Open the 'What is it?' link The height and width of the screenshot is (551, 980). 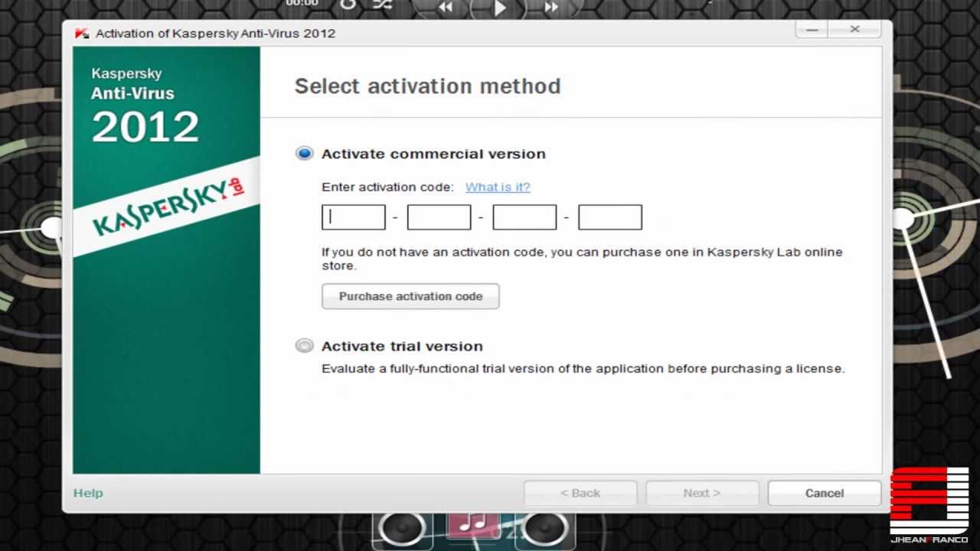click(x=498, y=187)
